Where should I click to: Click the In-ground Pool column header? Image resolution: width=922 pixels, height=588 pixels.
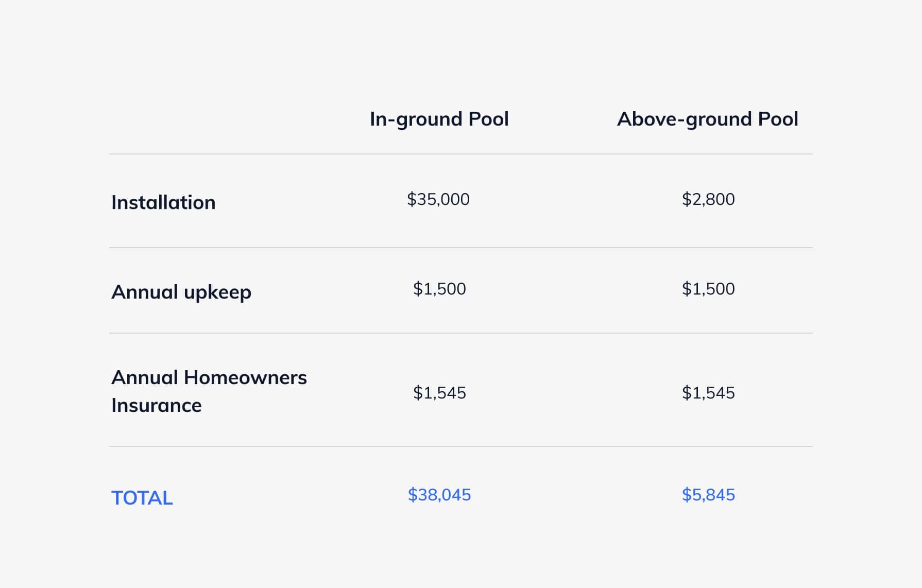(439, 119)
